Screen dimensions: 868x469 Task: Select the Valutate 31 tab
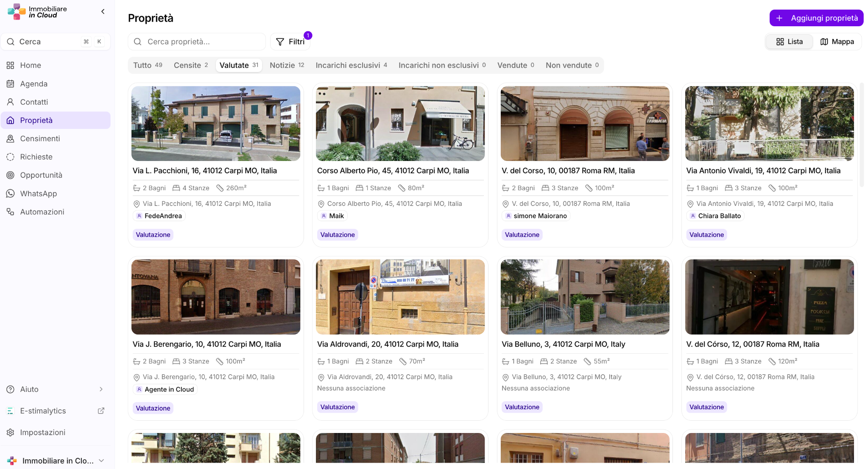coord(239,65)
